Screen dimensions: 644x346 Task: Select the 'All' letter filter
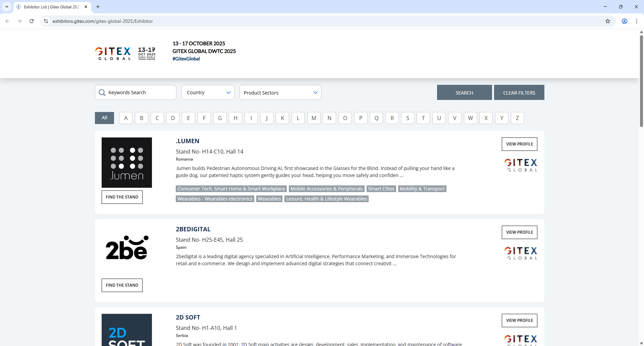tap(104, 118)
